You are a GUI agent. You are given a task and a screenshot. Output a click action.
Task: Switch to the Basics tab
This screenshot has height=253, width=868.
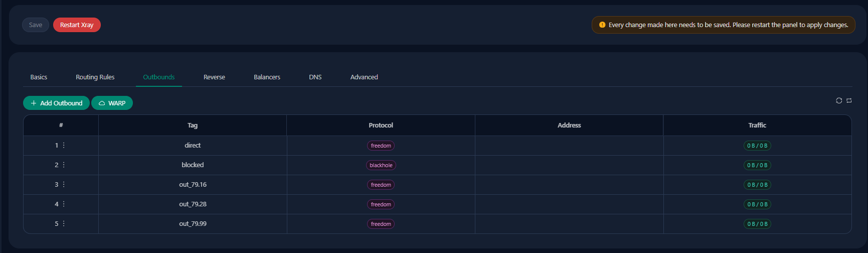coord(39,77)
